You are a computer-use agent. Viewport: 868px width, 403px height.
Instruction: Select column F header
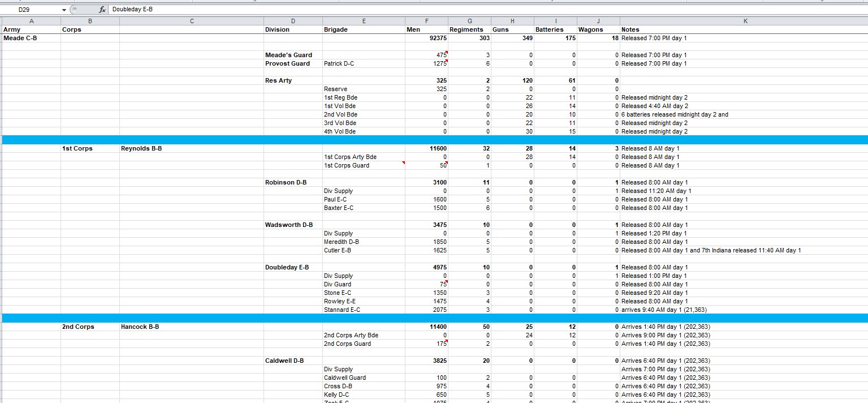(426, 21)
